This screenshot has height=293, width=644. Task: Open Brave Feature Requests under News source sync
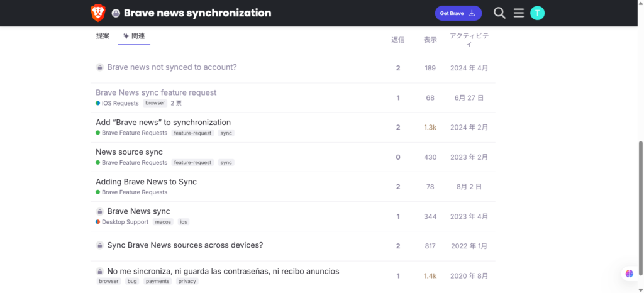pyautogui.click(x=131, y=162)
